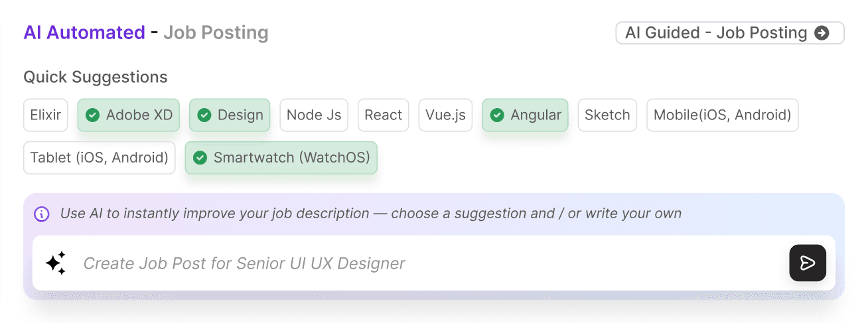The height and width of the screenshot is (323, 868).
Task: Click arrow icon in AI Guided button
Action: 822,33
